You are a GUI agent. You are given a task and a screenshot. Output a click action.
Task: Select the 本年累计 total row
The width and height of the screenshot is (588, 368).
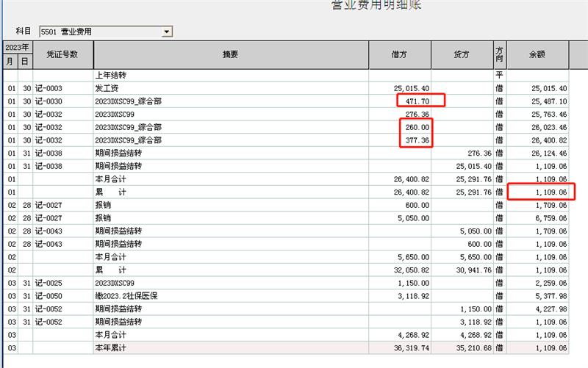pyautogui.click(x=230, y=348)
